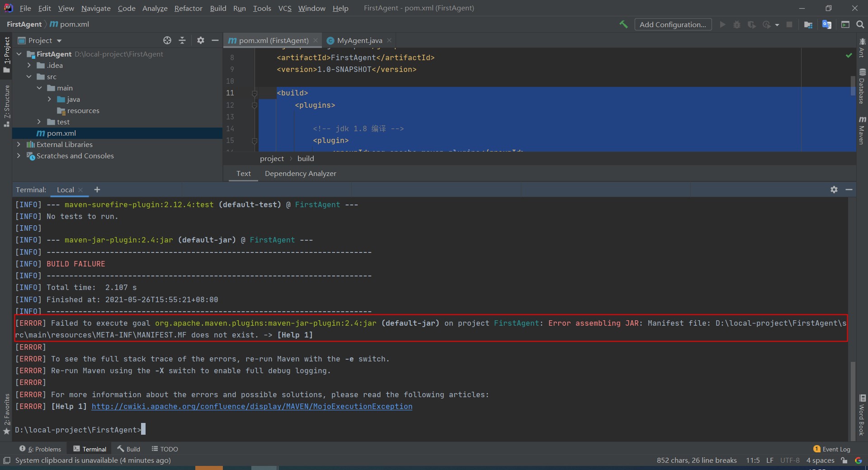Close the pom.xml editor tab
Image resolution: width=868 pixels, height=470 pixels.
coord(316,40)
